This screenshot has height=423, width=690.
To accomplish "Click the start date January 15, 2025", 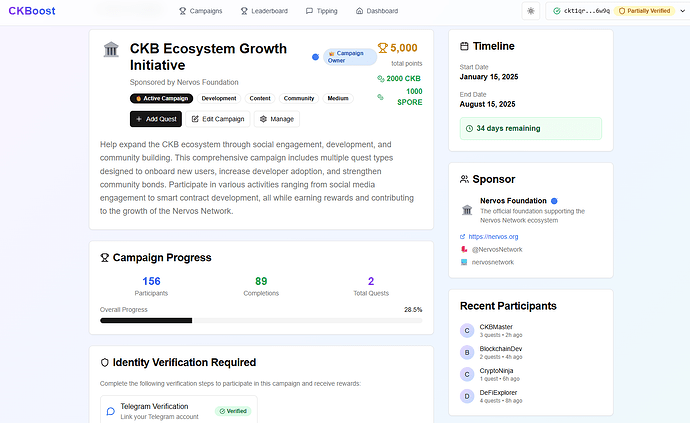I will pyautogui.click(x=489, y=77).
